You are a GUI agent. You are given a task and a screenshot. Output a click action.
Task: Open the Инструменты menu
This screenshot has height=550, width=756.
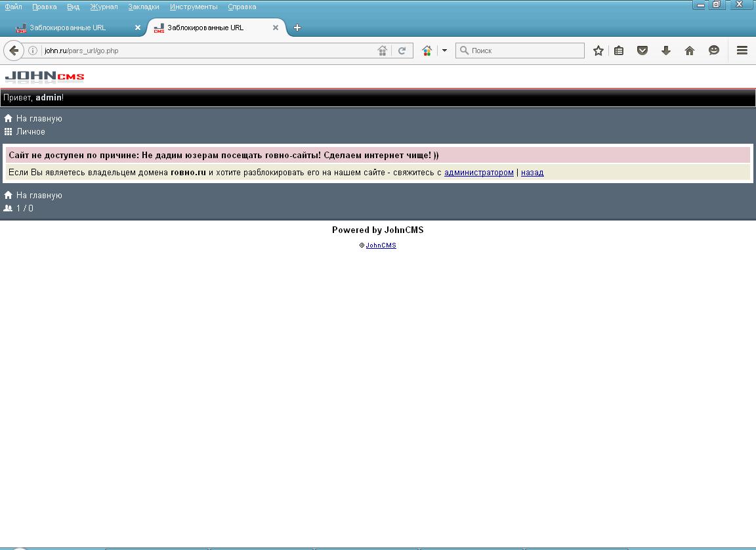click(194, 7)
